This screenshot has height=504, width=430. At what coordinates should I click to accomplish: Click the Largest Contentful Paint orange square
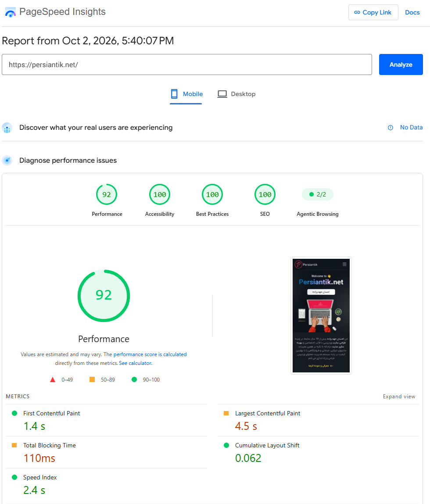click(226, 413)
